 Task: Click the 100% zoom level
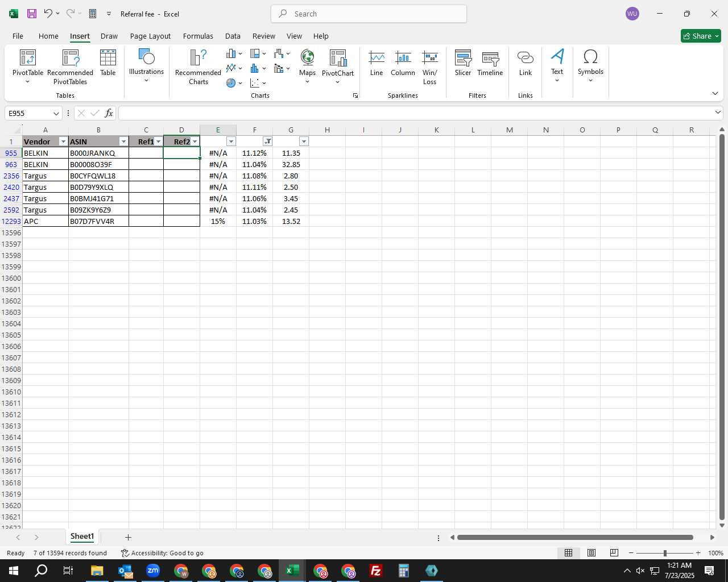click(715, 553)
